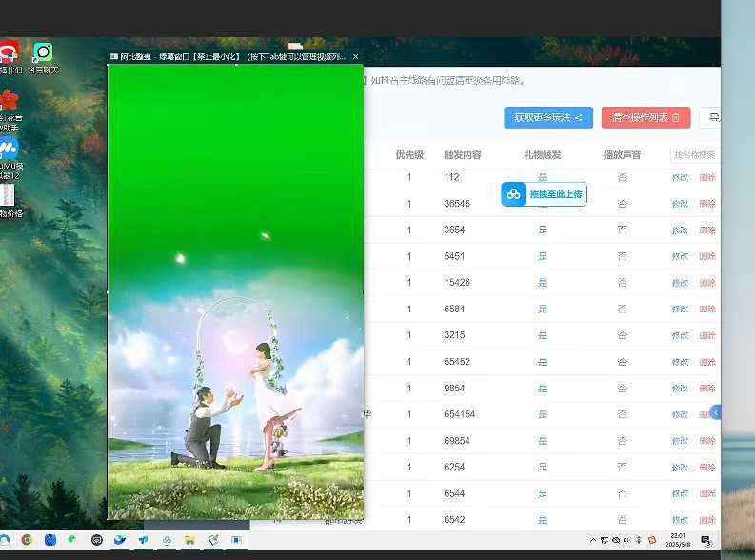Click 修改 in the row with 112
755x560 pixels.
pos(680,178)
